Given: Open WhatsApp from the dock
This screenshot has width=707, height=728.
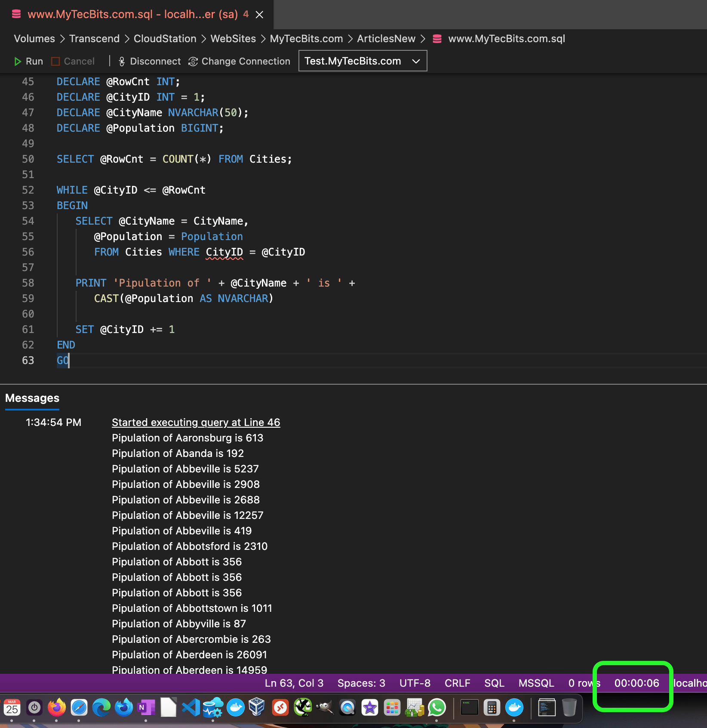Looking at the screenshot, I should click(x=436, y=707).
